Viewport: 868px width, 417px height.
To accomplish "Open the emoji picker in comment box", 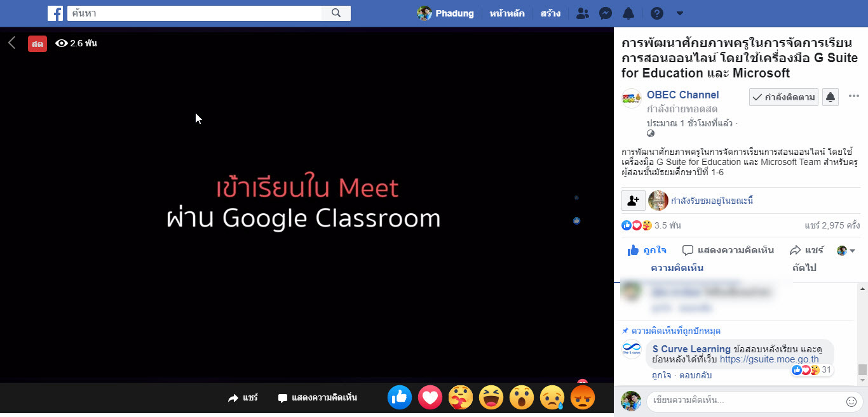I will point(851,402).
